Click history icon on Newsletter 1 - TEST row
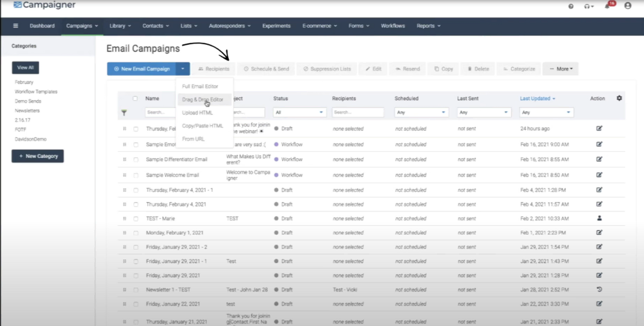The width and height of the screenshot is (644, 326). (599, 290)
